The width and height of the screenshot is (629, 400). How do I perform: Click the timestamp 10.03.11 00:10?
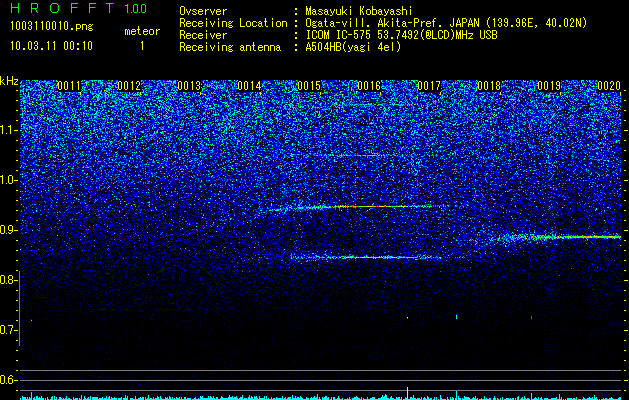click(x=52, y=46)
